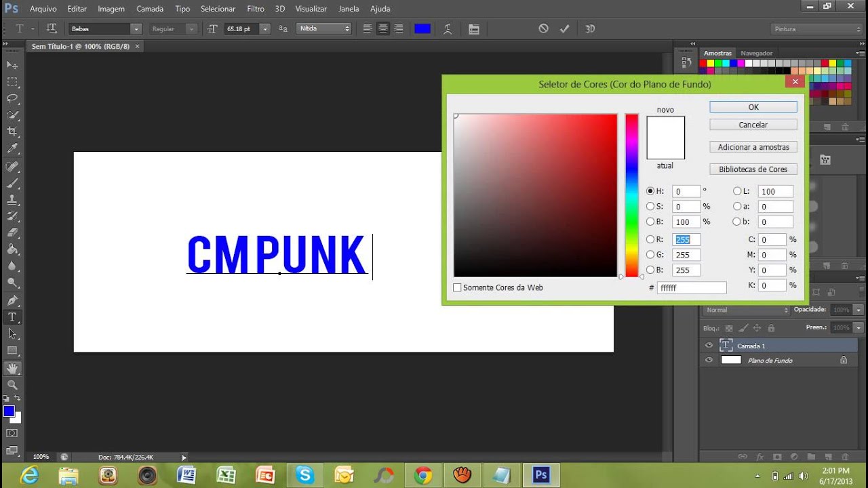Select the Hand tool
This screenshot has width=868, height=488.
[12, 369]
